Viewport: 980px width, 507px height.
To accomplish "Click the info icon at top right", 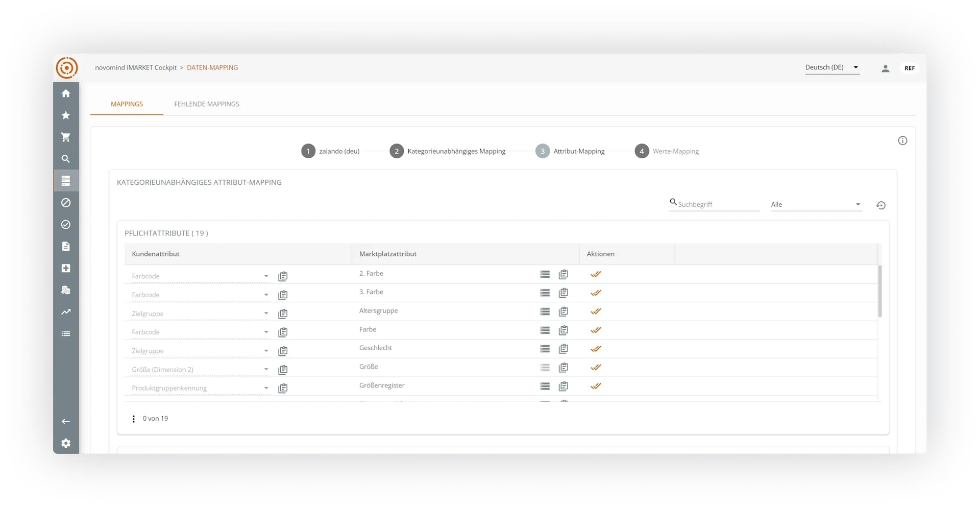I will (x=902, y=141).
